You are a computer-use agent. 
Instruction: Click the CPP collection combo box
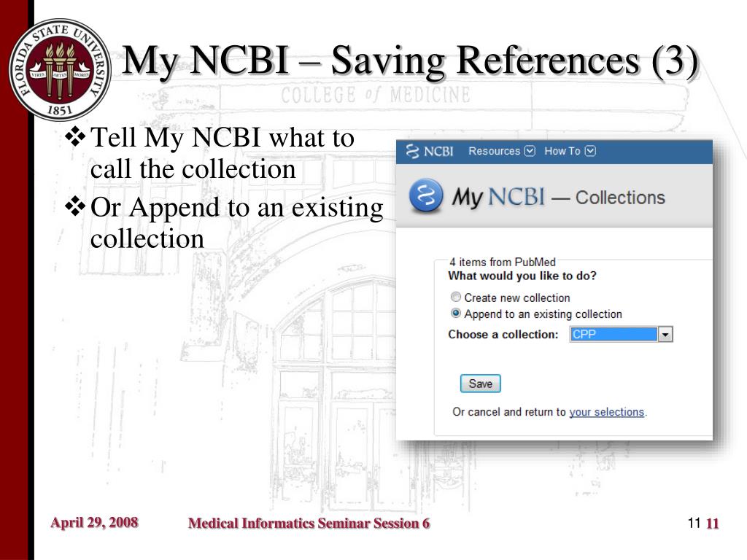point(621,334)
